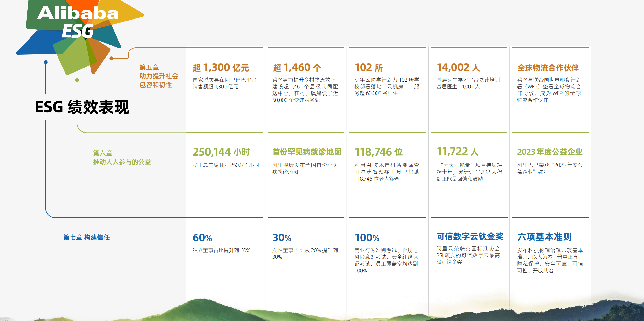Click the 阿里云荣获英国标准协会 BSI description
This screenshot has height=321, width=644.
tap(468, 255)
